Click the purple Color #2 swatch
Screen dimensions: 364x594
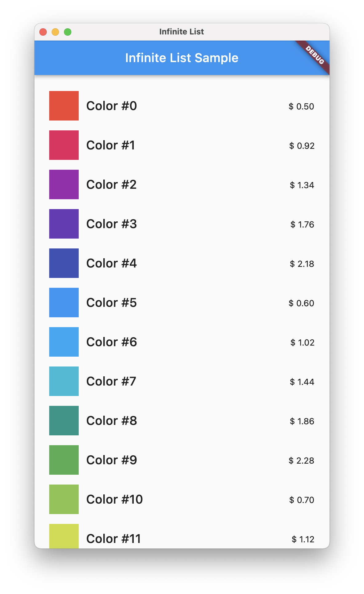(64, 184)
